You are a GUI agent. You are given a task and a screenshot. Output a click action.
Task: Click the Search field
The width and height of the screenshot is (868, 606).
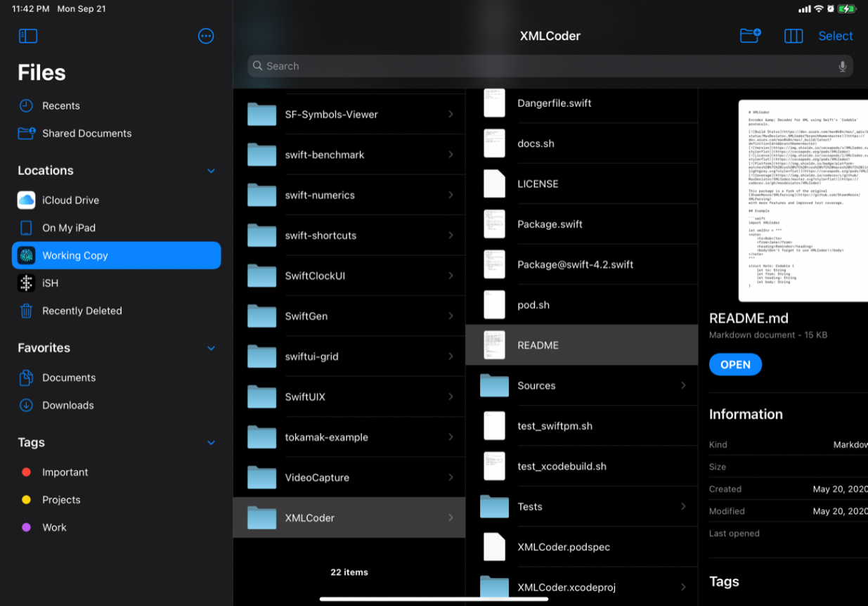[x=550, y=66]
